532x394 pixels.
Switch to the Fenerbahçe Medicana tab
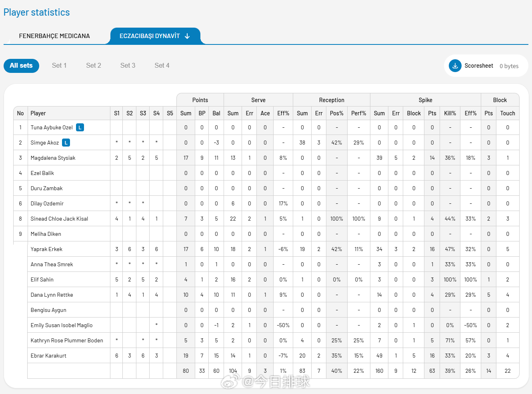tap(54, 36)
